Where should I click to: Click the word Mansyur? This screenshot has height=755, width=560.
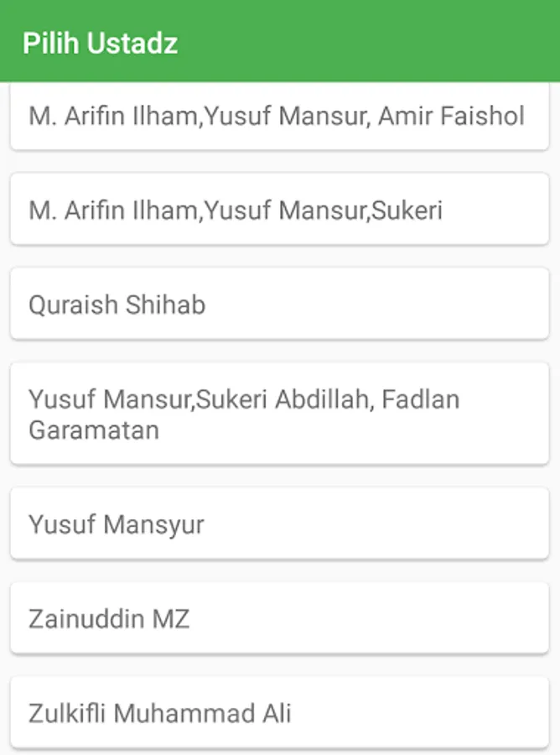pyautogui.click(x=153, y=525)
